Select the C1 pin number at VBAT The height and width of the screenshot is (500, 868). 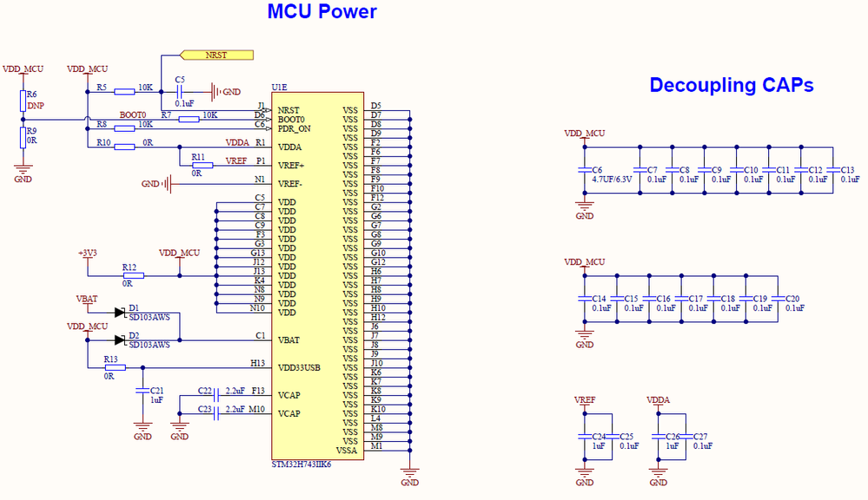pyautogui.click(x=260, y=335)
